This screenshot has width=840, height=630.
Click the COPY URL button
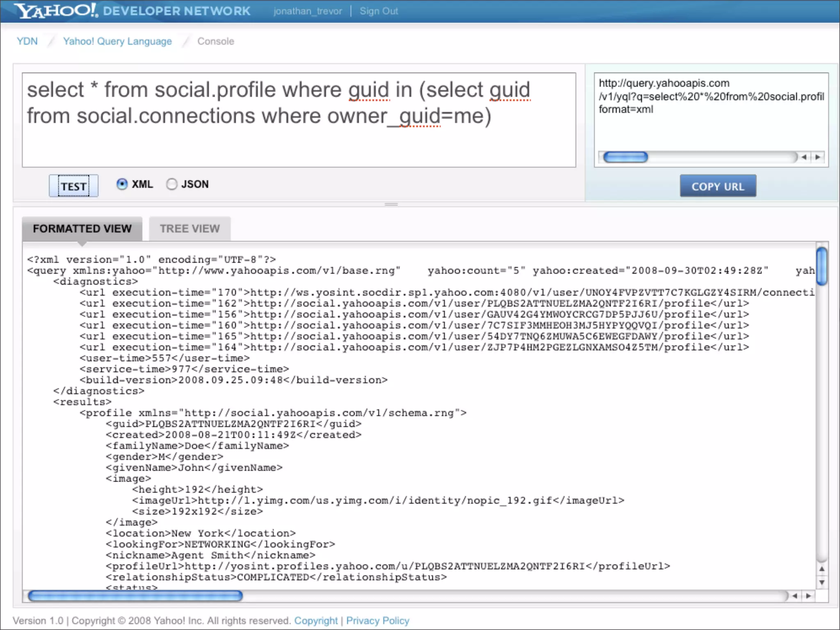coord(718,186)
